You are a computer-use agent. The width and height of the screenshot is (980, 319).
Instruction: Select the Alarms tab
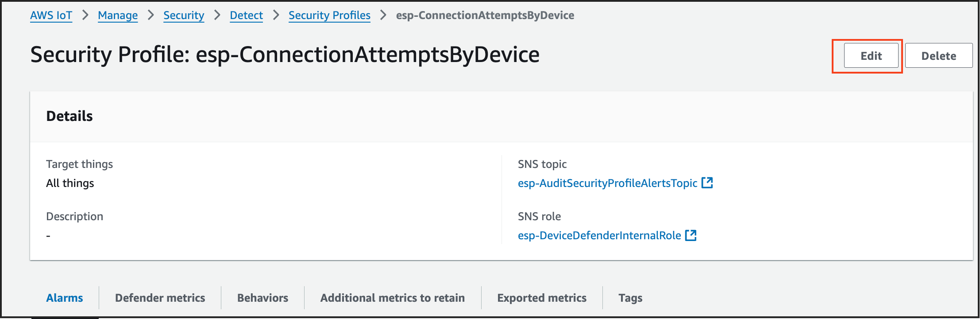point(65,298)
